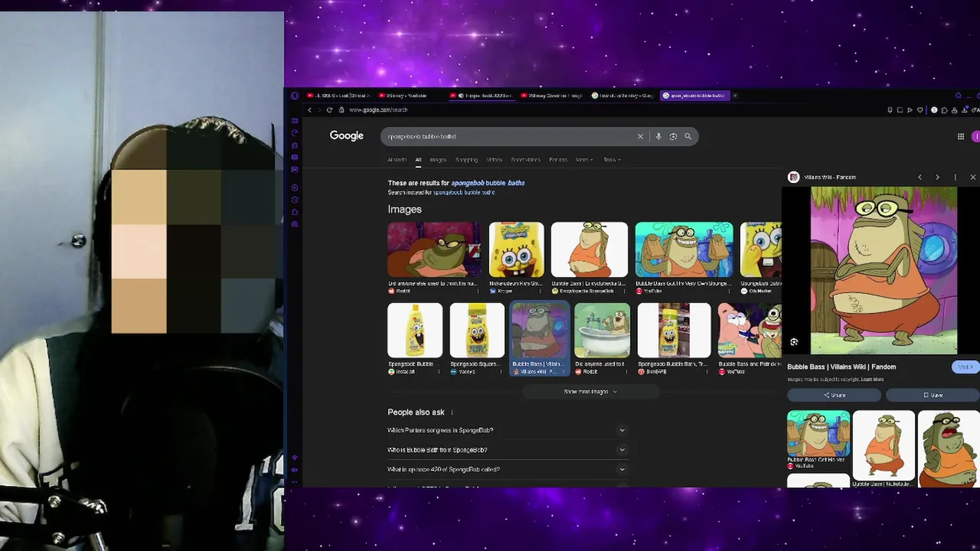The image size is (980, 551).
Task: Search this image with Lens in preview
Action: (794, 342)
